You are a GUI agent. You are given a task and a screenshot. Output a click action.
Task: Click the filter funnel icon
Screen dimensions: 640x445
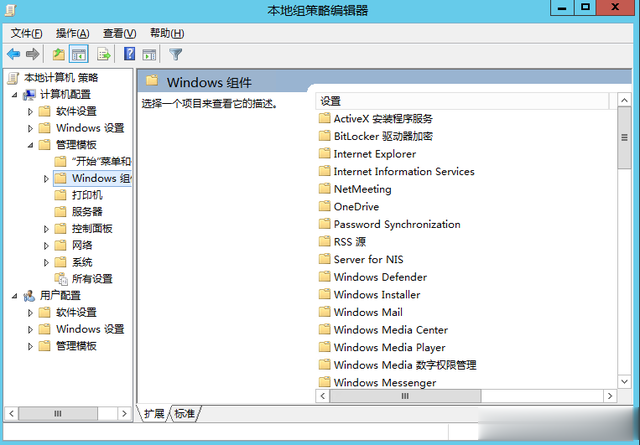(176, 54)
